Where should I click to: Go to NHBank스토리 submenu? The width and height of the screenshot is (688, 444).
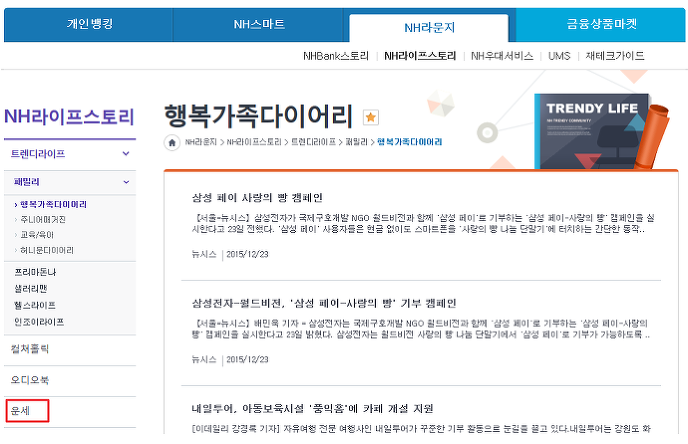[x=336, y=56]
